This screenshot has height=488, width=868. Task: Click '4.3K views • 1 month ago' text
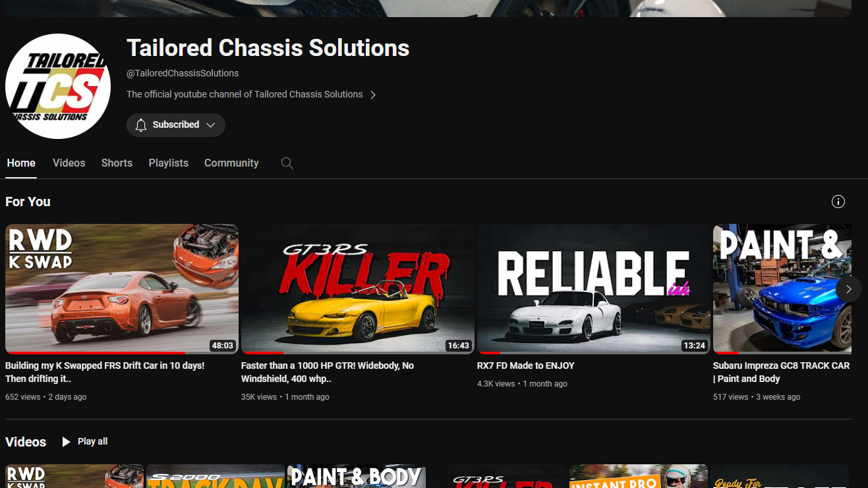[x=522, y=384]
